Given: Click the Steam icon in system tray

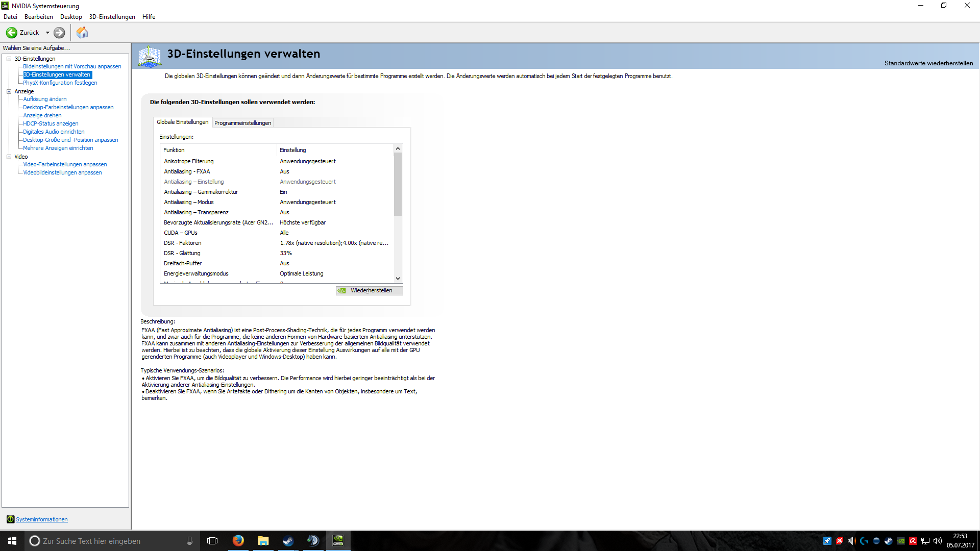Looking at the screenshot, I should pos(889,541).
